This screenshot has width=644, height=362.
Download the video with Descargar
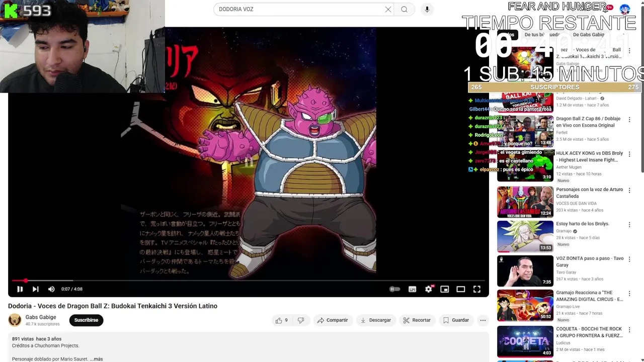[376, 320]
